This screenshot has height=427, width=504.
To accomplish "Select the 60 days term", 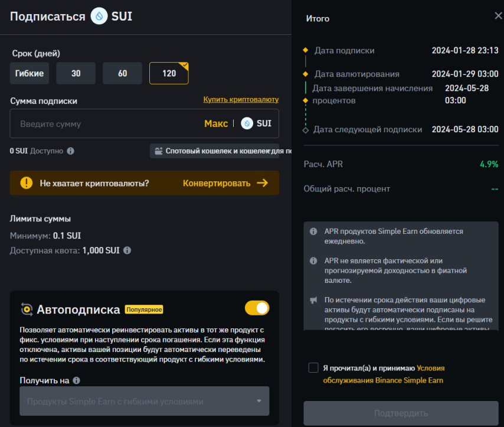I will [123, 73].
